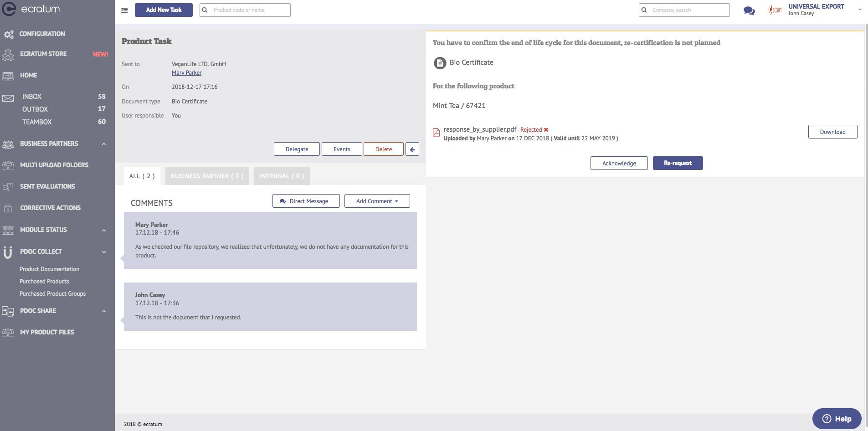Open Product Documentation menu item
Viewport: 868px width, 431px height.
coord(49,269)
